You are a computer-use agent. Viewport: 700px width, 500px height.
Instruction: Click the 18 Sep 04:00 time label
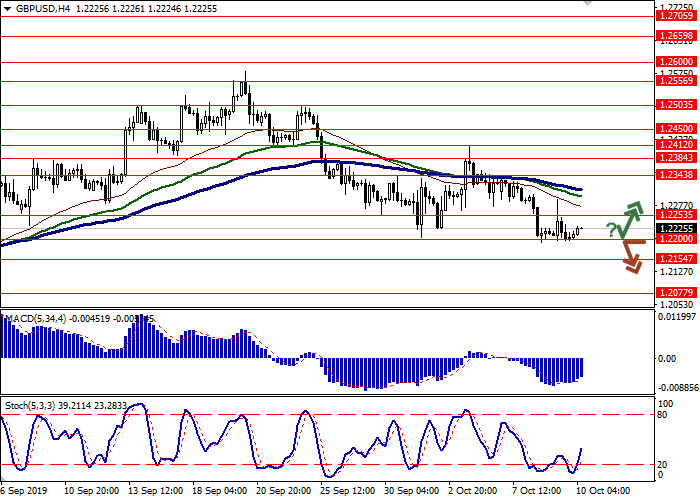220,491
